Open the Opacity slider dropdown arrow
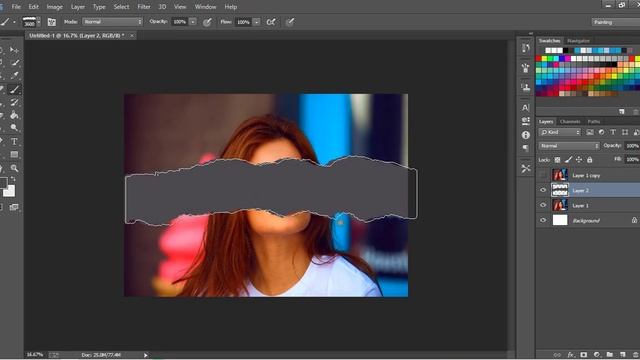Screen dimensions: 640x360 coord(193,22)
